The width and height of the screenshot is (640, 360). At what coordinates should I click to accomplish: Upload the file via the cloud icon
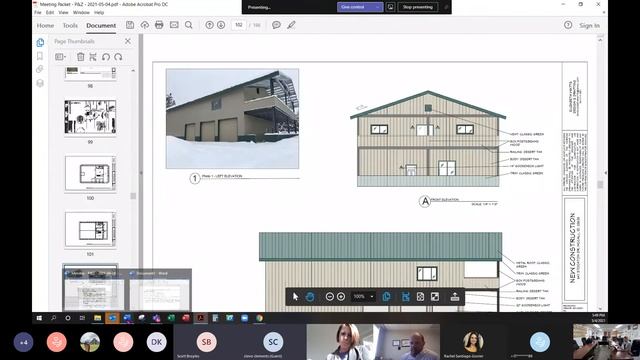coord(144,25)
